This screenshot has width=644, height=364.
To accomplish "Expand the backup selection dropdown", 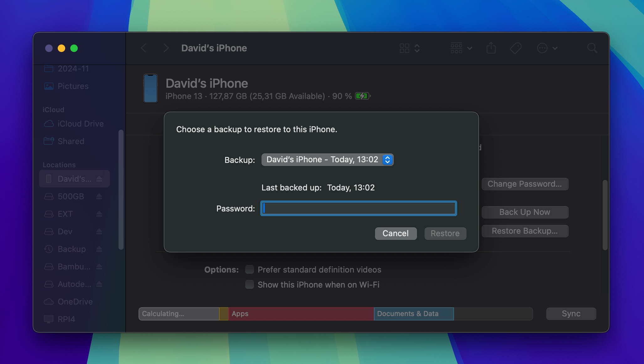I will click(x=387, y=159).
